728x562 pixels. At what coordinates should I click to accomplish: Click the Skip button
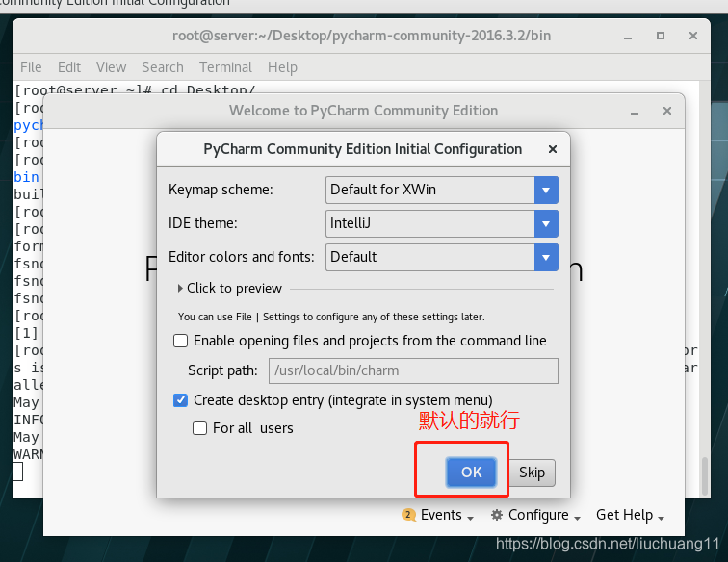[x=533, y=473]
